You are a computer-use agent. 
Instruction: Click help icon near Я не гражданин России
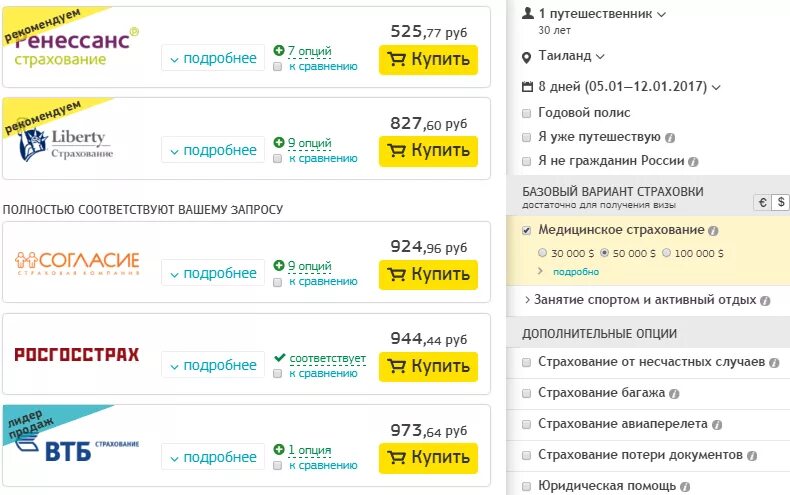(693, 161)
